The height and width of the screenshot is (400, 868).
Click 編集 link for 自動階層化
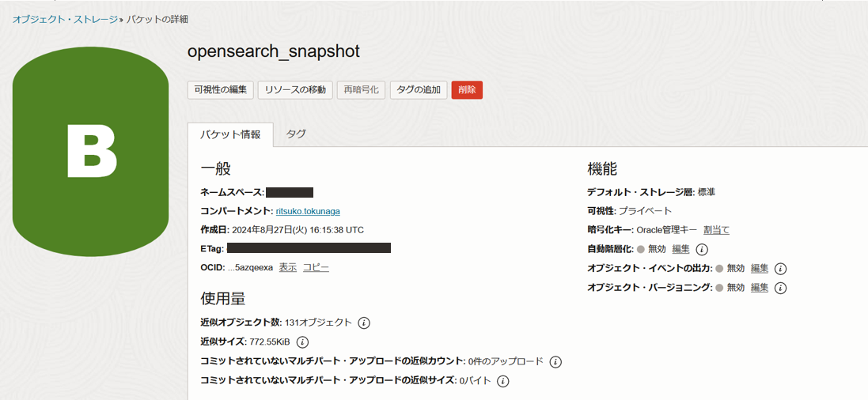click(681, 250)
